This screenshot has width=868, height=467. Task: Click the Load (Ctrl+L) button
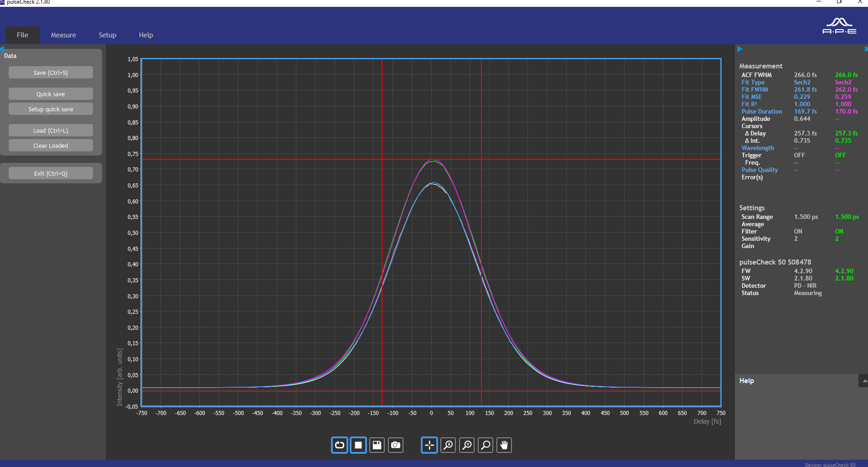51,130
